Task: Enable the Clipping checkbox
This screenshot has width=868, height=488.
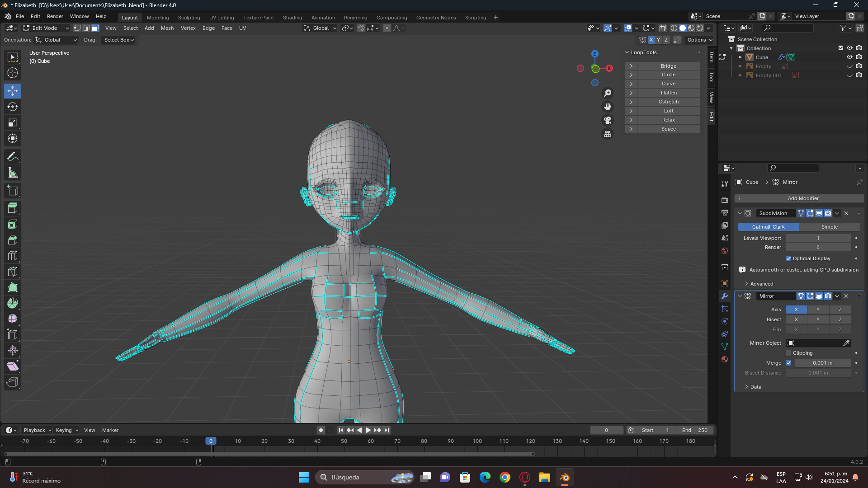Action: pyautogui.click(x=788, y=353)
